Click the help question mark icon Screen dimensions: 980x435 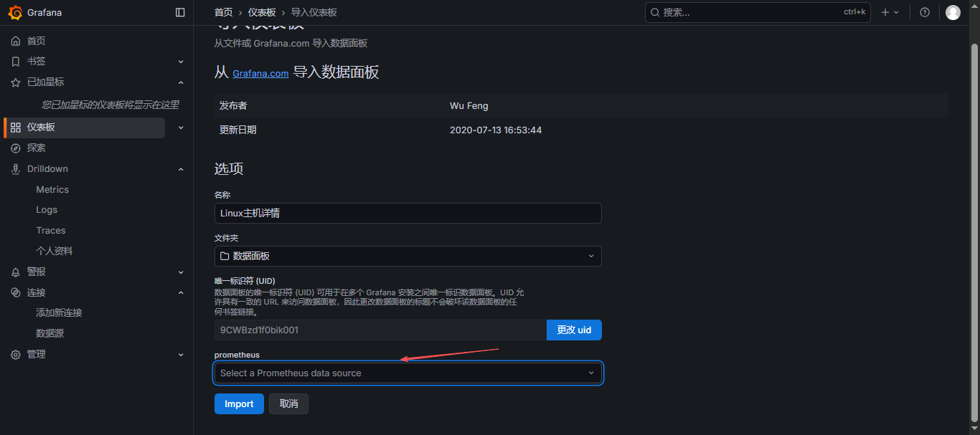point(925,12)
